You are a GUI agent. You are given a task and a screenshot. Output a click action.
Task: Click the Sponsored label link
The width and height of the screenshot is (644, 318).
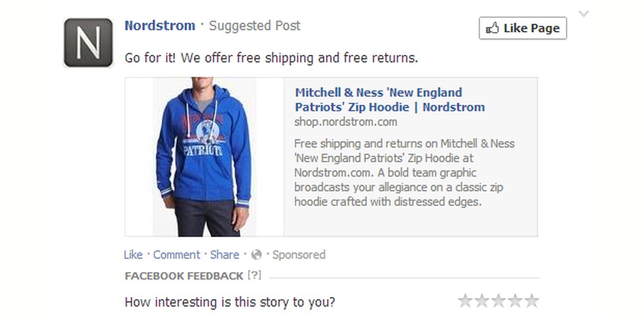[298, 255]
